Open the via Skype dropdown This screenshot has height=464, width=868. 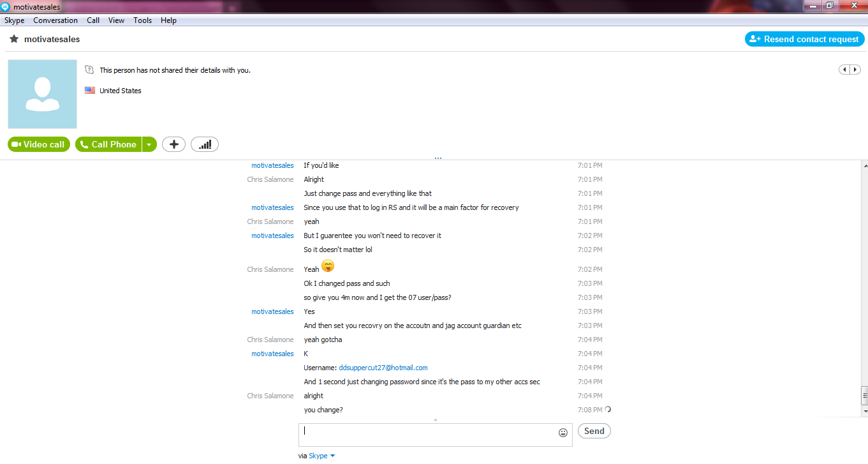321,456
